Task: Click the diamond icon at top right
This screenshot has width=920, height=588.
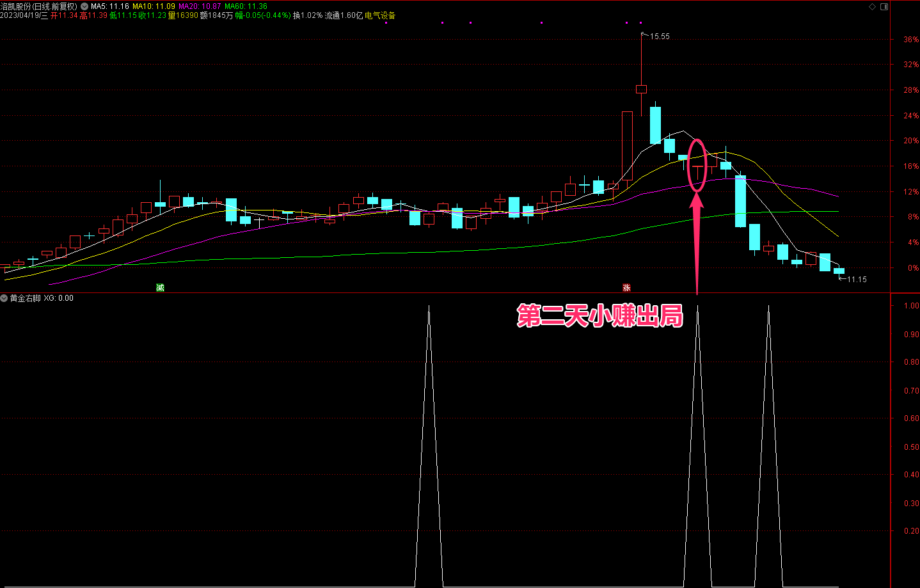Action: click(x=872, y=6)
